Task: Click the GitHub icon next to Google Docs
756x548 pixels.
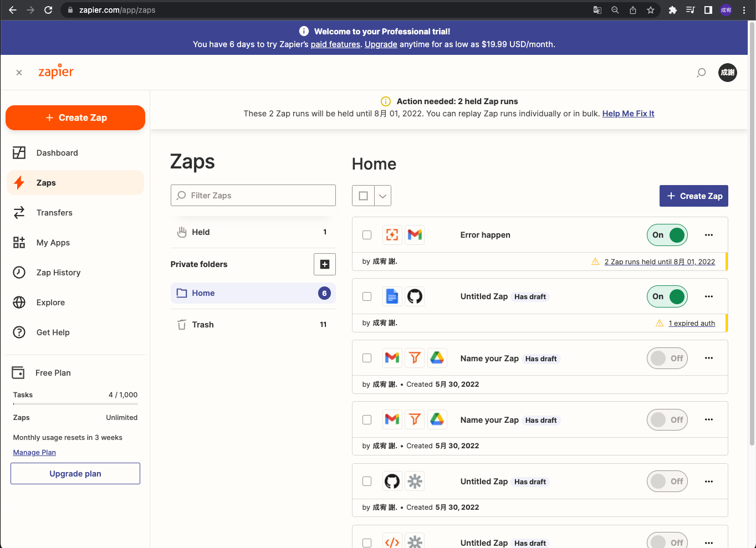Action: coord(415,296)
